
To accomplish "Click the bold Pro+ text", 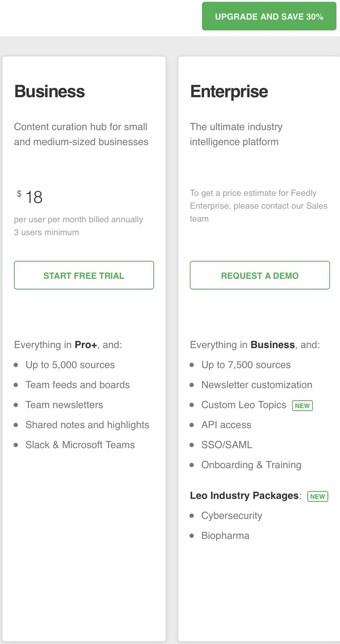I will pyautogui.click(x=86, y=345).
